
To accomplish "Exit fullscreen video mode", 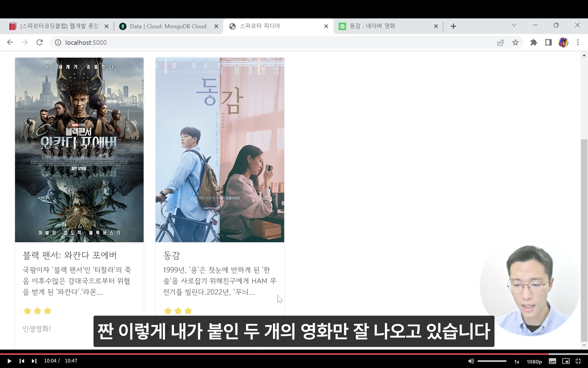I will [x=578, y=361].
